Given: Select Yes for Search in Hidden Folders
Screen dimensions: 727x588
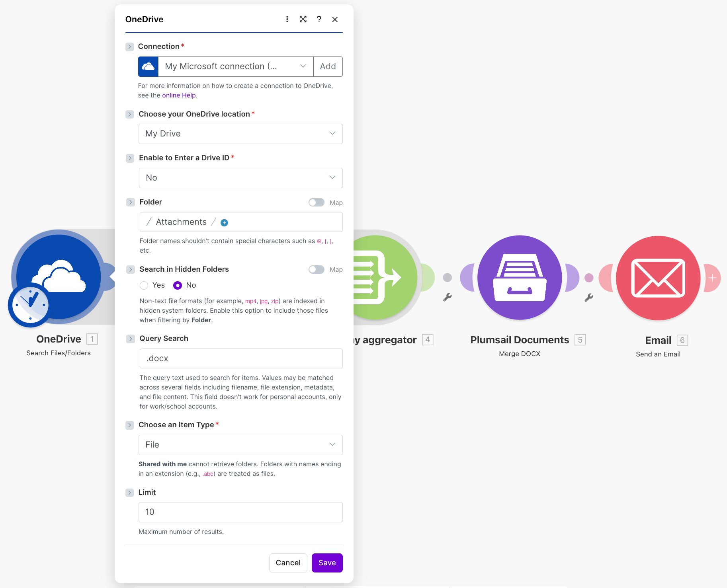Looking at the screenshot, I should pyautogui.click(x=144, y=285).
